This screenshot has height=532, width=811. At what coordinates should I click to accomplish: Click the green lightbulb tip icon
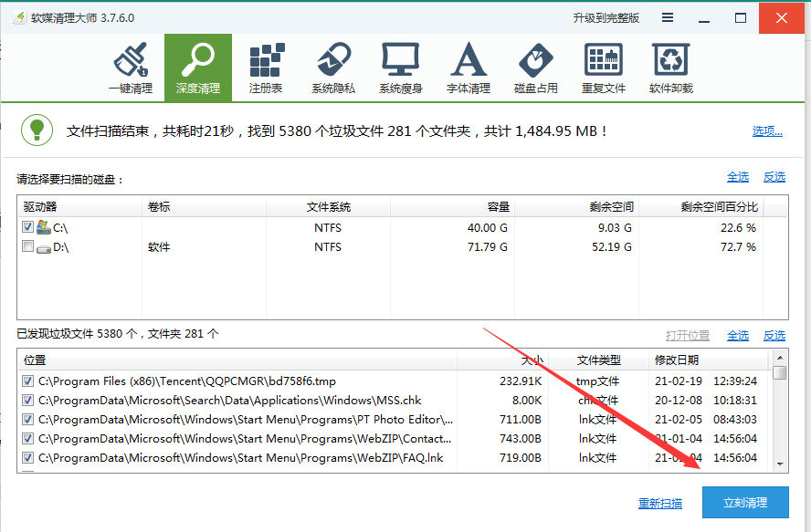pos(37,130)
